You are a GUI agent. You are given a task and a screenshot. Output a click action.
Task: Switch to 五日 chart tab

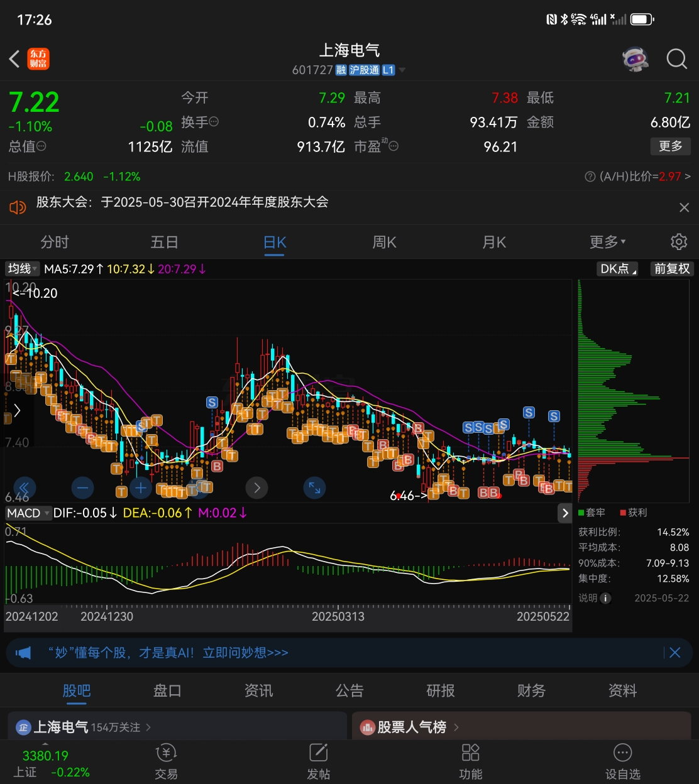point(165,242)
